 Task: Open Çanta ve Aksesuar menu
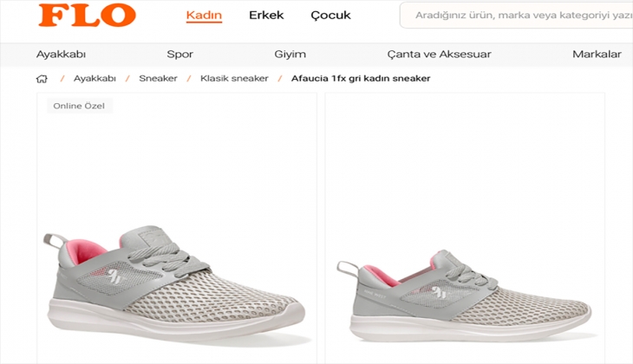pos(440,54)
